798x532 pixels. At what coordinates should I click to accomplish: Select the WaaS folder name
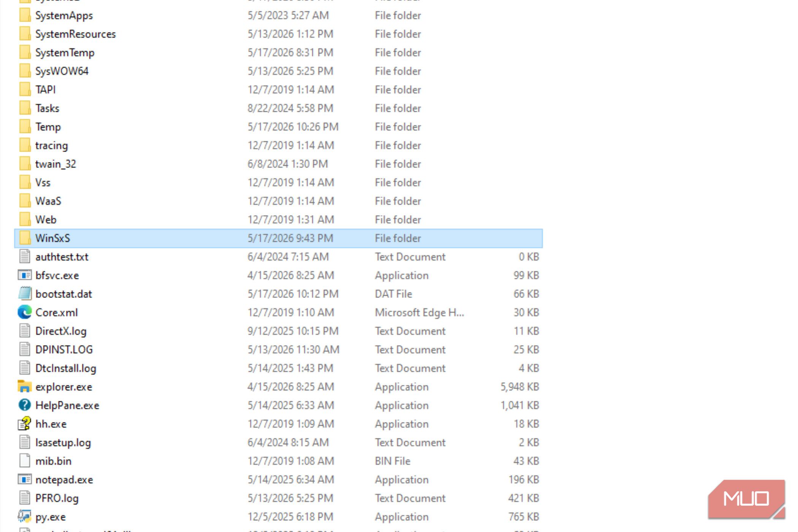point(48,201)
